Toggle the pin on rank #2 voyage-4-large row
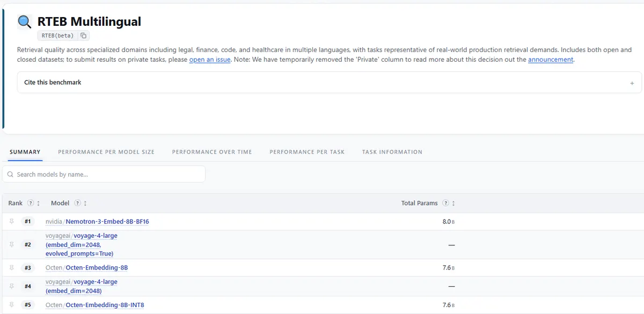Screen dimensions: 644x314 point(12,244)
